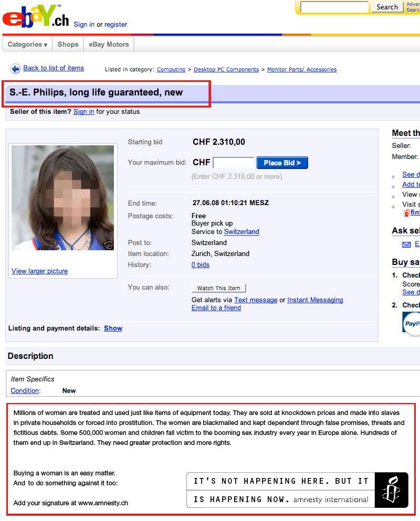Screen dimensions: 420x521
Task: Click the Switzerland postage service link
Action: (x=241, y=231)
